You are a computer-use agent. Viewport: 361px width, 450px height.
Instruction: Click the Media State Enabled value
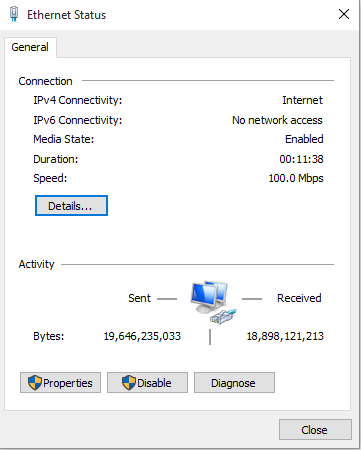coord(304,139)
